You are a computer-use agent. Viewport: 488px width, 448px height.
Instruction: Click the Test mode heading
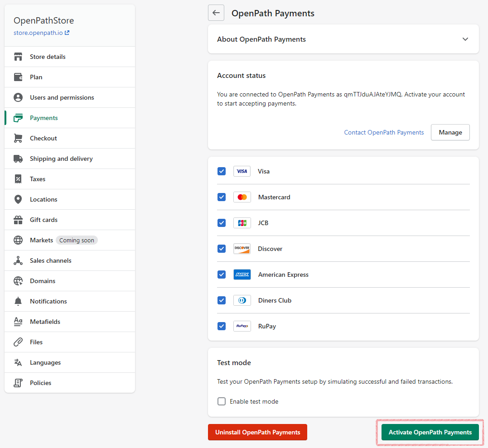[x=234, y=363]
